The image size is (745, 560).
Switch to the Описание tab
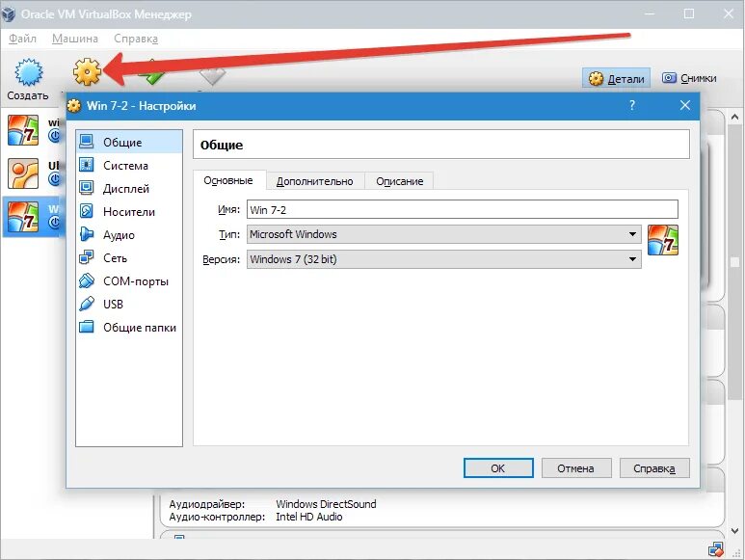(400, 181)
